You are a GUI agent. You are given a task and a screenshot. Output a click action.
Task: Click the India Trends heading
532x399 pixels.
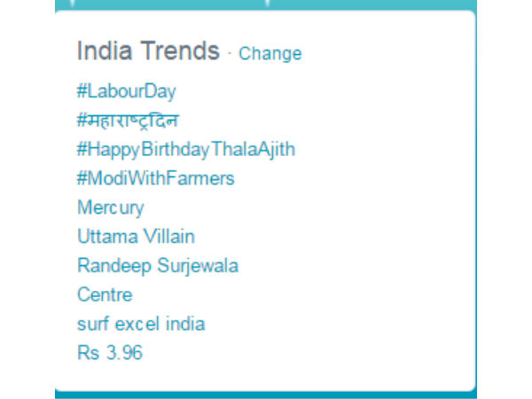pos(148,51)
